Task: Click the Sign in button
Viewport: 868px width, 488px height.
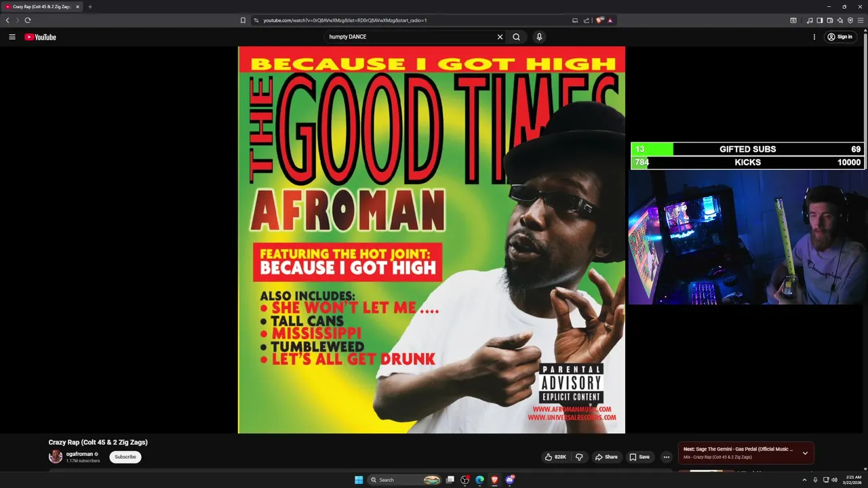Action: (x=840, y=37)
